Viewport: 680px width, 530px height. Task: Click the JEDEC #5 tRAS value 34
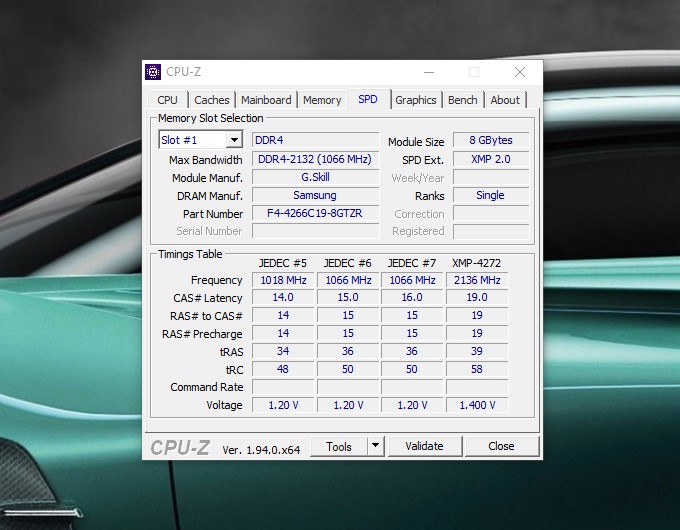(x=283, y=351)
